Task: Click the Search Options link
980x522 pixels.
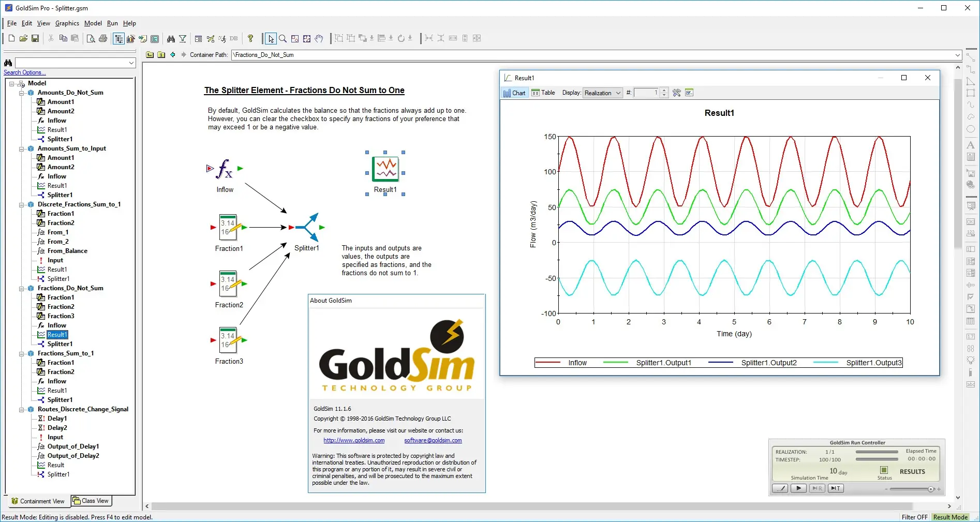Action: (x=25, y=72)
